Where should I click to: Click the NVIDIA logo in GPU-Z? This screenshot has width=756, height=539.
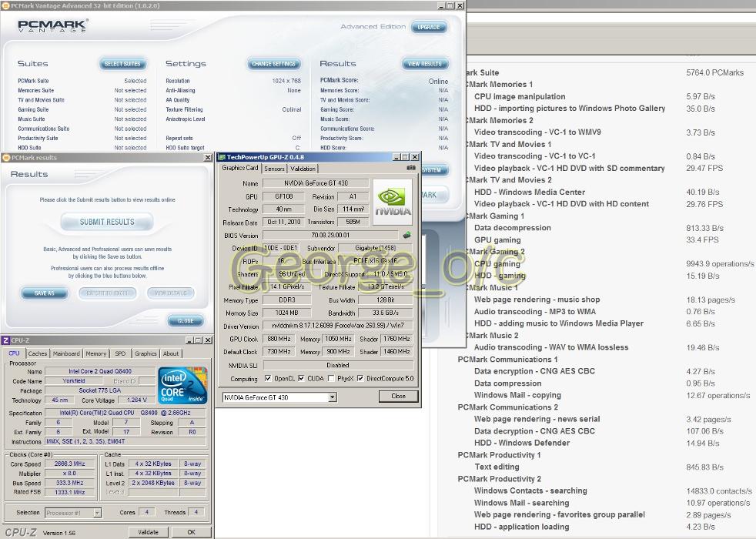(x=393, y=202)
